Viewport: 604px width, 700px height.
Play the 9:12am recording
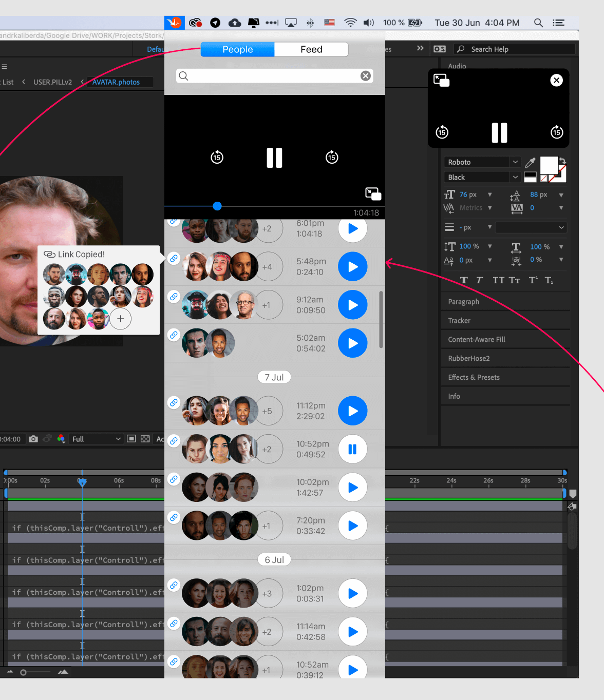[x=352, y=305]
